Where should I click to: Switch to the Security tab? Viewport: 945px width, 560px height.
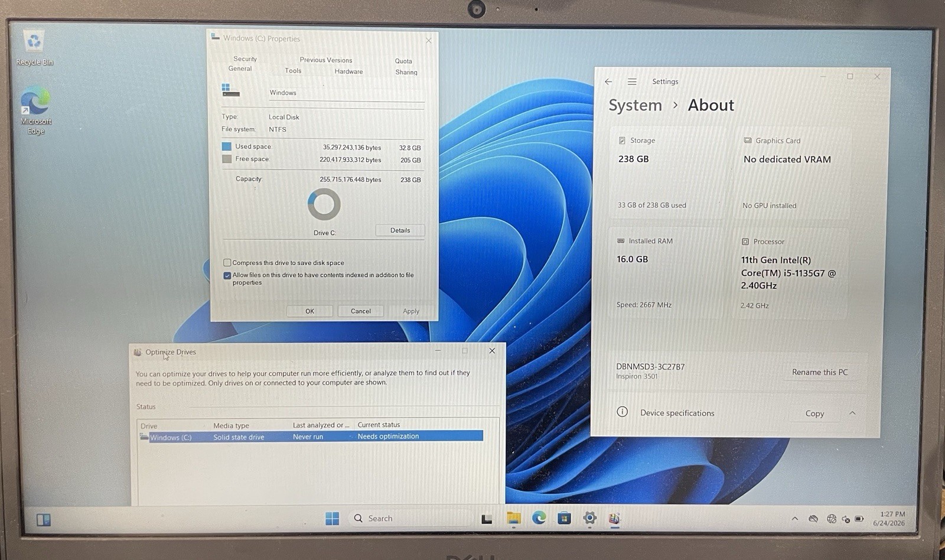tap(245, 59)
